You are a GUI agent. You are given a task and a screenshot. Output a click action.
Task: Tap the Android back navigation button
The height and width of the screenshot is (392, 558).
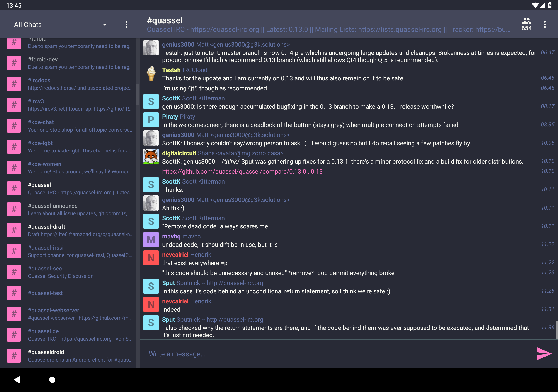tap(17, 380)
